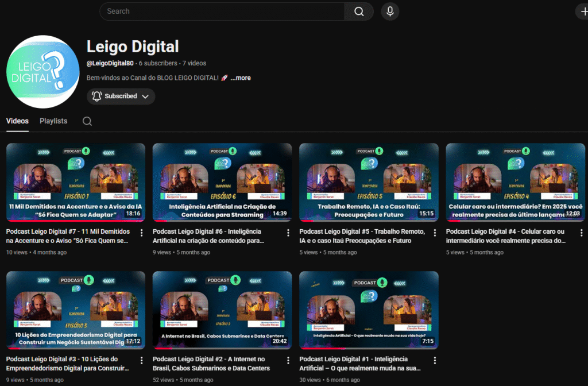
Task: Select the Videos tab
Action: click(x=17, y=121)
